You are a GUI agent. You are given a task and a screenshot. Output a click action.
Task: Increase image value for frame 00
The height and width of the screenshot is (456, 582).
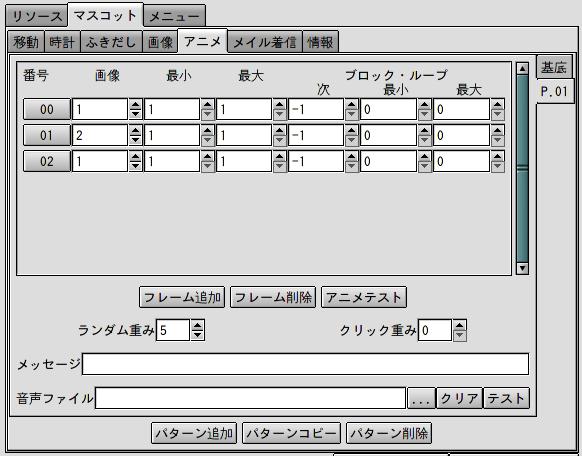click(135, 105)
